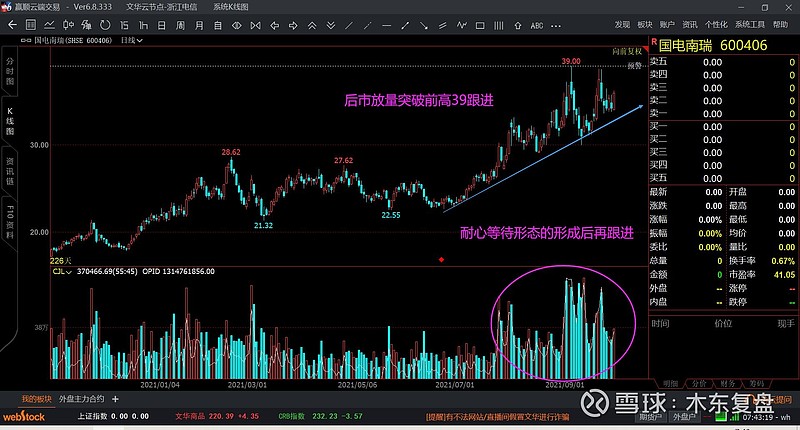Add a new bottom tab with plus

pyautogui.click(x=115, y=399)
